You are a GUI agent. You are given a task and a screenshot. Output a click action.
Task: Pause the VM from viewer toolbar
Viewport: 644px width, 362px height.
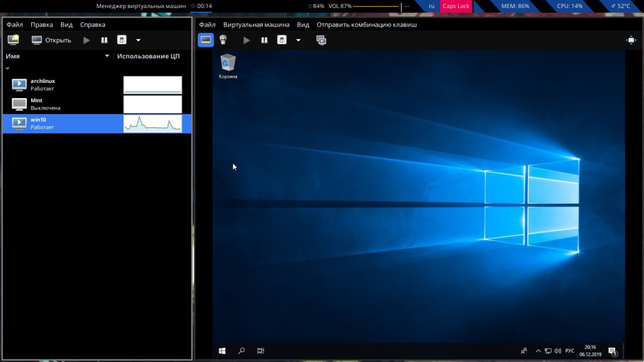264,40
